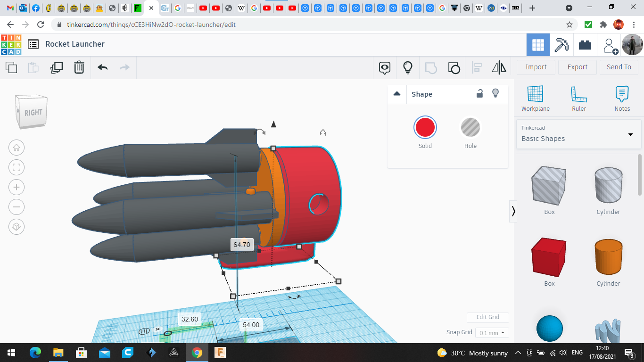Toggle Show all lightbulb in toolbar

(x=408, y=67)
